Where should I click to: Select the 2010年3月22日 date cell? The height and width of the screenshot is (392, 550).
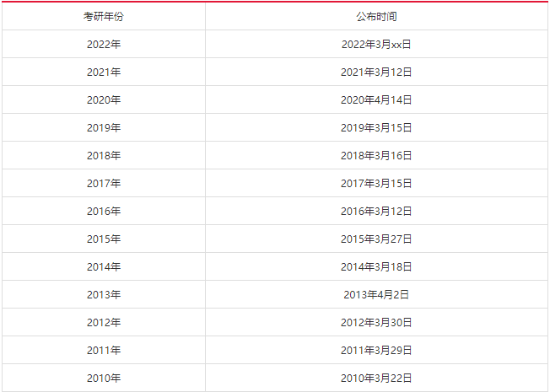[x=376, y=378]
